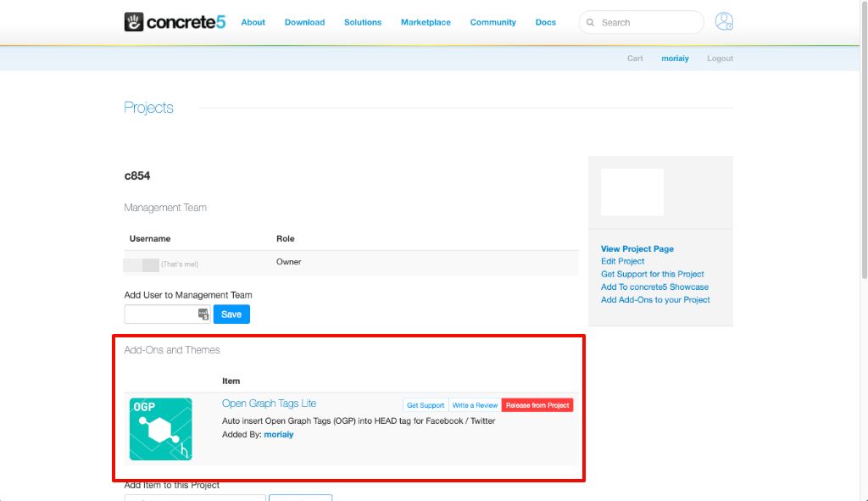This screenshot has height=501, width=868.
Task: Open the Community section
Action: pyautogui.click(x=492, y=22)
